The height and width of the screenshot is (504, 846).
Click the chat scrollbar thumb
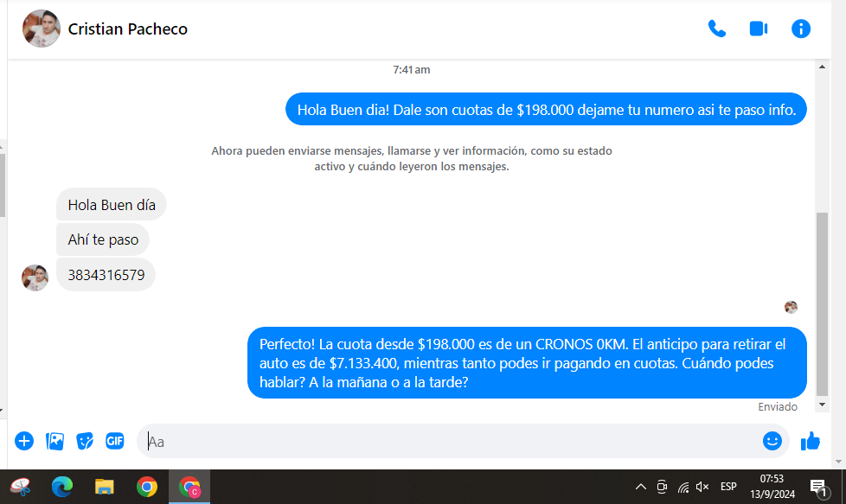click(x=822, y=304)
